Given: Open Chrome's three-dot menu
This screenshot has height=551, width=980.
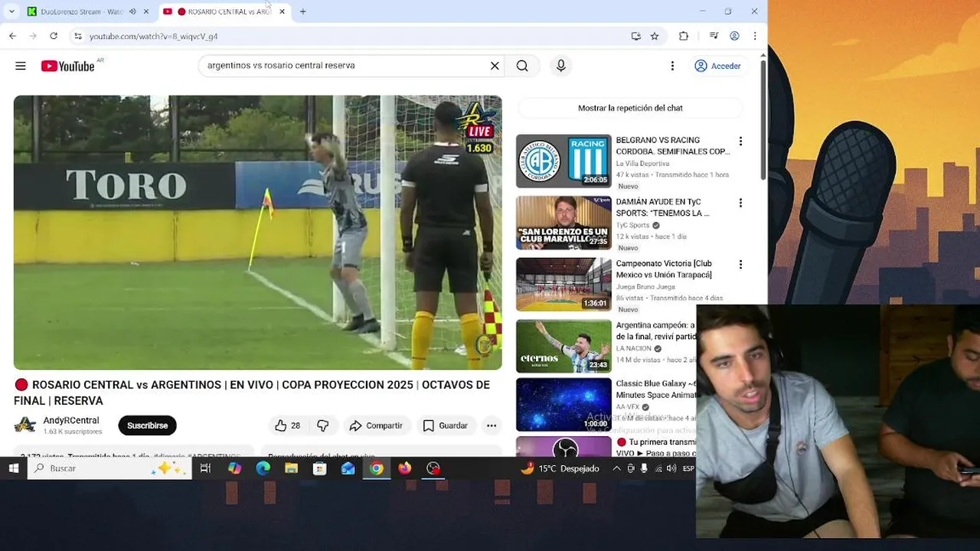Looking at the screenshot, I should (755, 36).
